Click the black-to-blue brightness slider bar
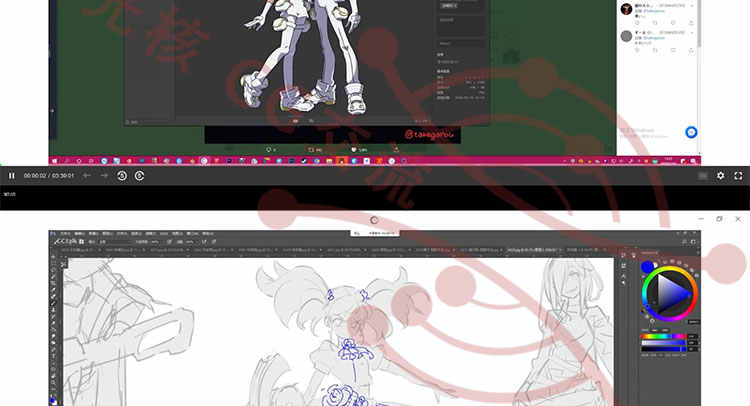The height and width of the screenshot is (406, 750). pyautogui.click(x=663, y=349)
